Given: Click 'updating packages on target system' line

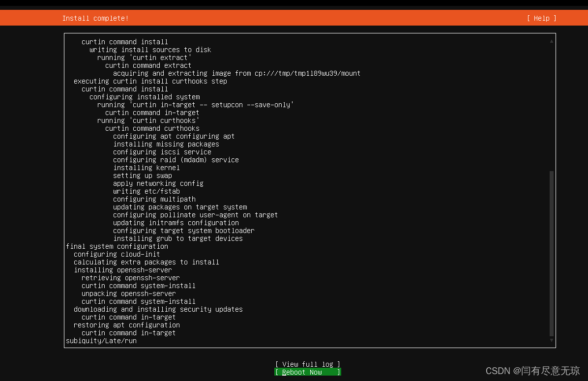Looking at the screenshot, I should [x=180, y=206].
